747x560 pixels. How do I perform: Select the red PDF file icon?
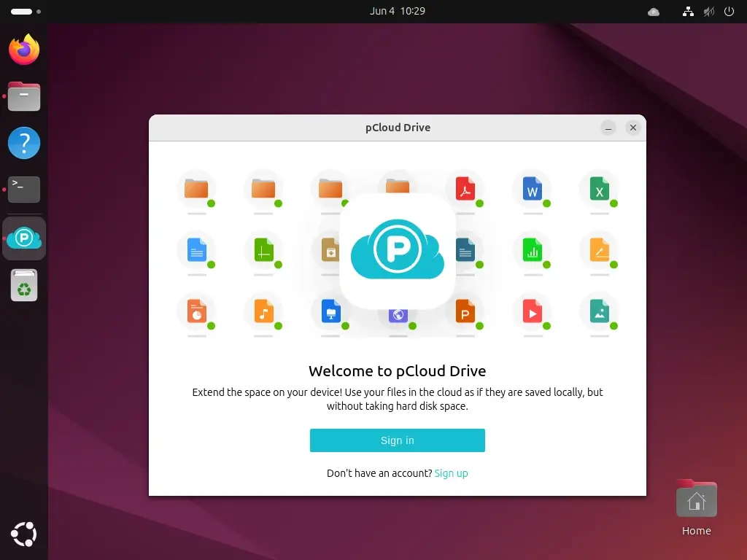coord(466,189)
